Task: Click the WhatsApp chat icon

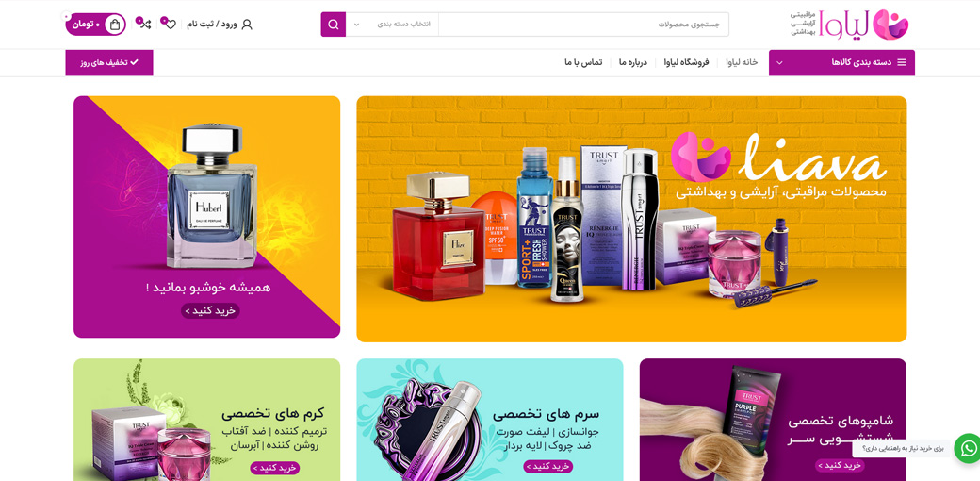Action: [x=968, y=449]
